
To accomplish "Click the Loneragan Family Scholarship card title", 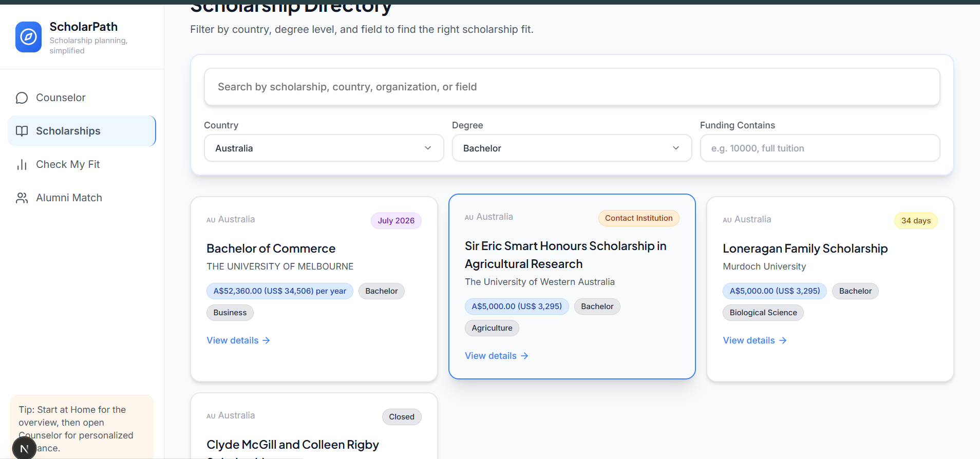I will click(x=805, y=248).
